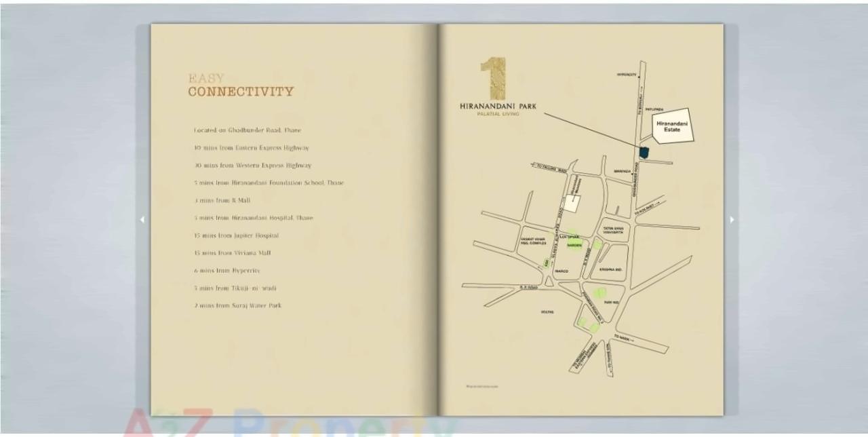
Task: Click the next-page arrow on the right
Action: 731,219
